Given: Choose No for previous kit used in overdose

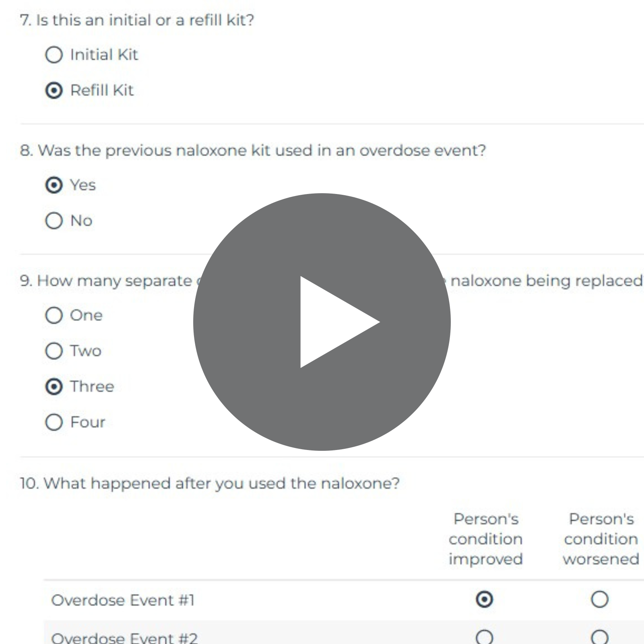Looking at the screenshot, I should 54,221.
